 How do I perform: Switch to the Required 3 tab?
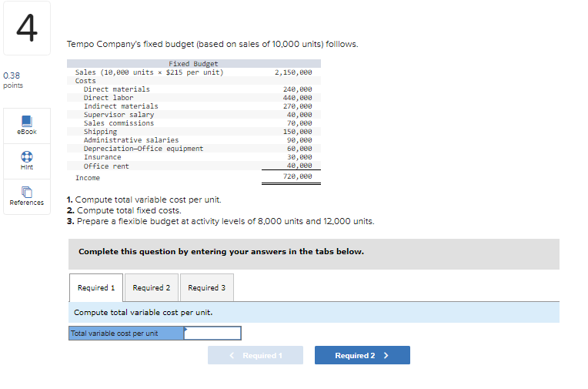pyautogui.click(x=206, y=287)
